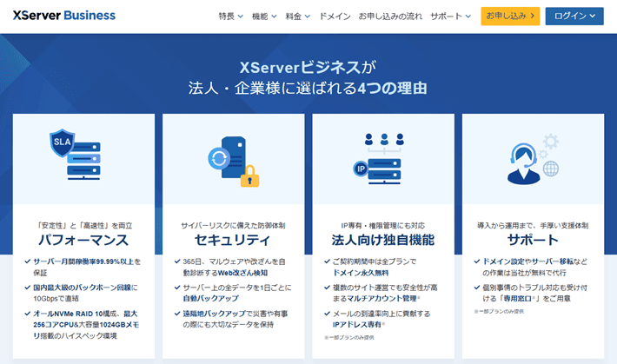Select the パフォーマンス card heading
This screenshot has height=364, width=617.
coord(83,240)
